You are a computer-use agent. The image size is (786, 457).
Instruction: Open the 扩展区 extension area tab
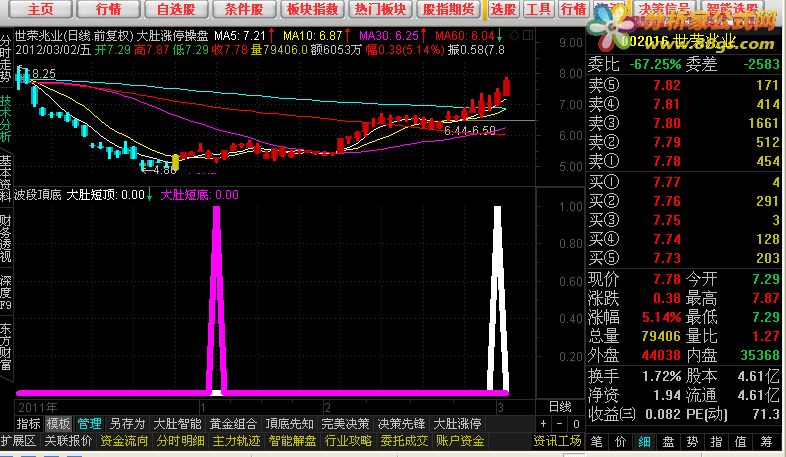[18, 441]
